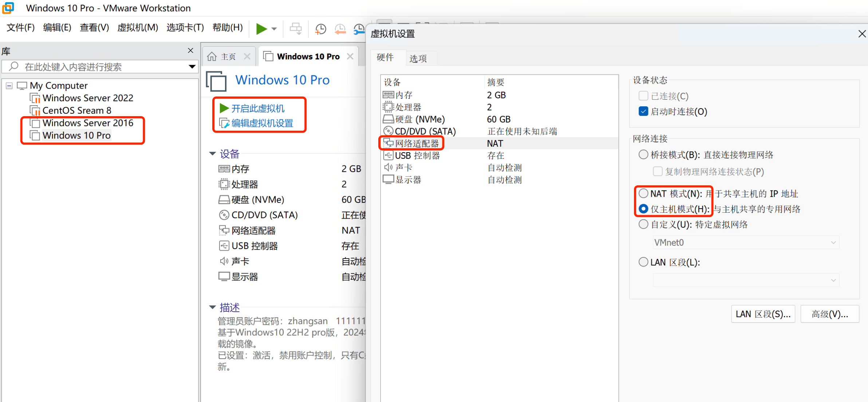Screen dimensions: 868x402
Task: Open the VMnet0 network dropdown
Action: click(746, 243)
